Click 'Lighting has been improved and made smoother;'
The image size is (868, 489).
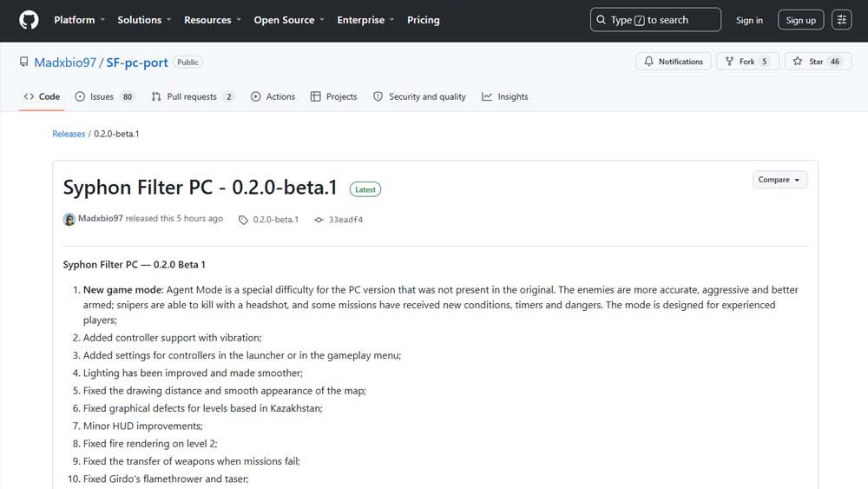[x=193, y=373]
